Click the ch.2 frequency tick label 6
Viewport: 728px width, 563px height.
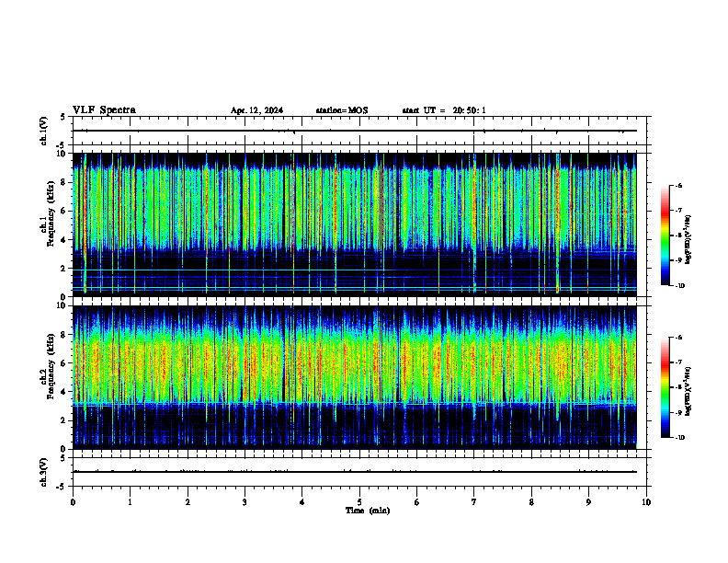click(x=64, y=363)
